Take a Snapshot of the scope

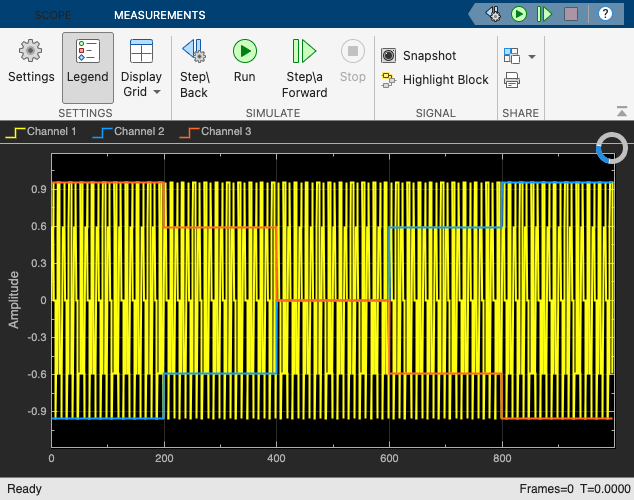pos(419,56)
